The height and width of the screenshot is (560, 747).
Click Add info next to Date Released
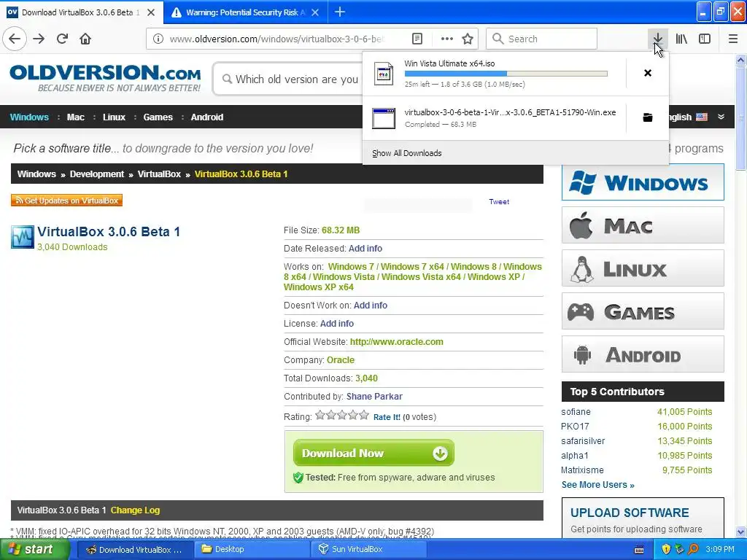(365, 248)
